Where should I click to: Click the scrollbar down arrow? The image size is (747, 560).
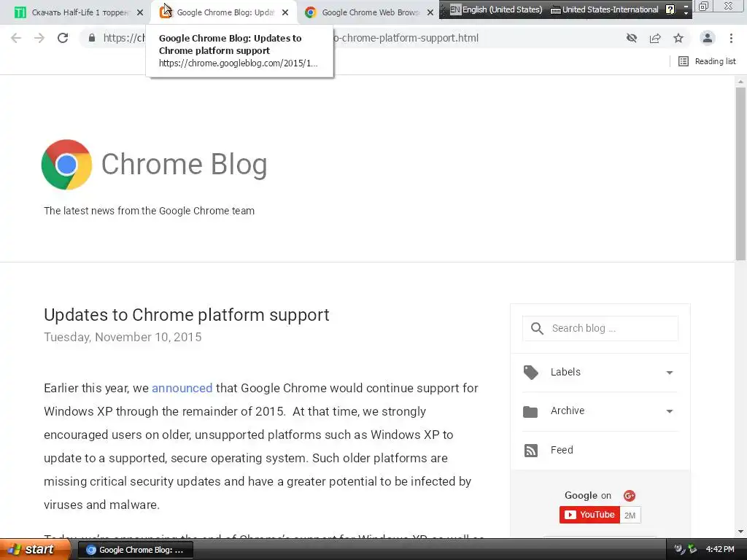[x=740, y=532]
